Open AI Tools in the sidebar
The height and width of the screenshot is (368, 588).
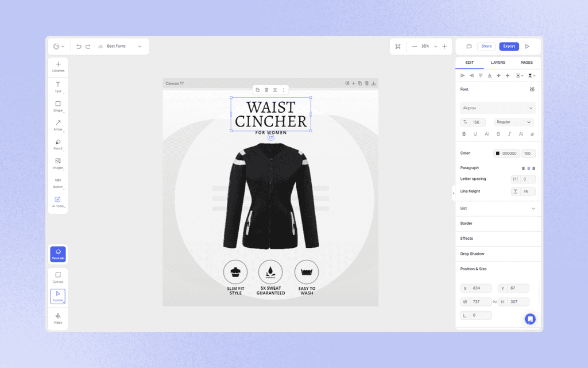click(x=57, y=201)
